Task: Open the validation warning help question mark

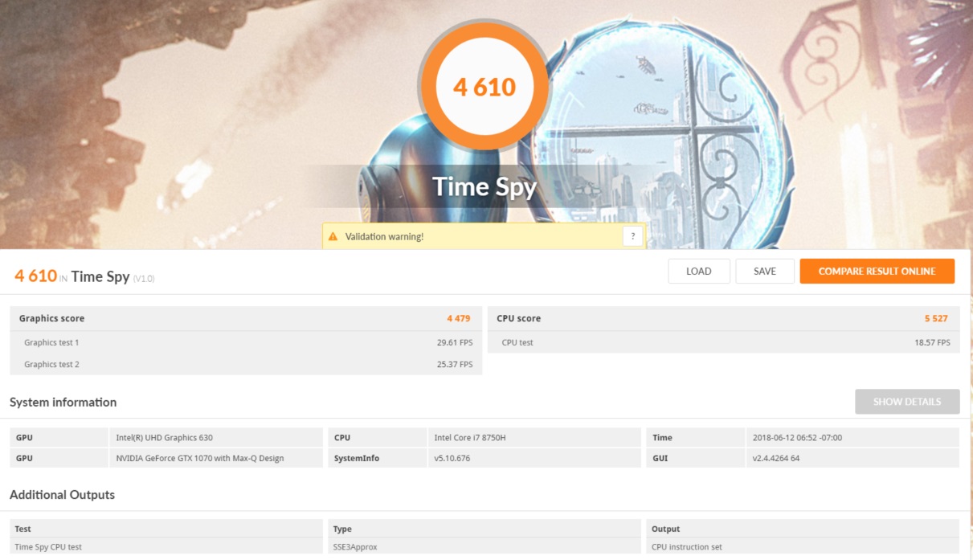Action: (632, 236)
